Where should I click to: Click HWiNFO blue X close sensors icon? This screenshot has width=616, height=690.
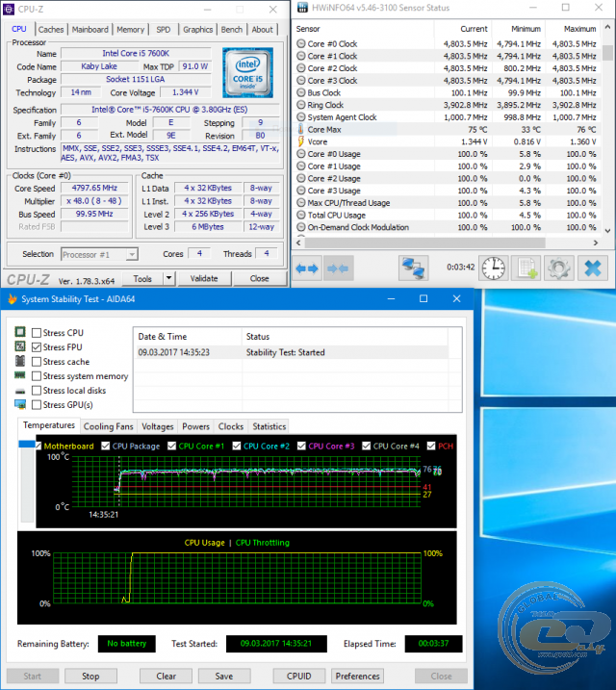tap(593, 268)
